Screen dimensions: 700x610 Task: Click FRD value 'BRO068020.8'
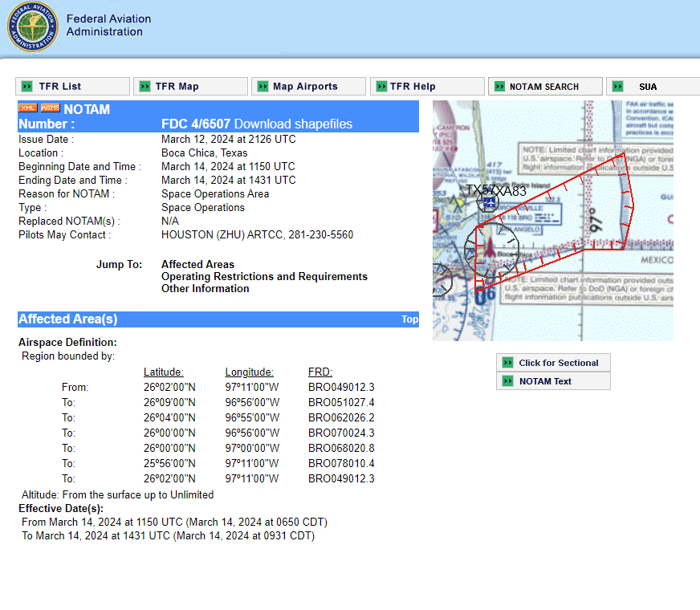click(x=341, y=448)
